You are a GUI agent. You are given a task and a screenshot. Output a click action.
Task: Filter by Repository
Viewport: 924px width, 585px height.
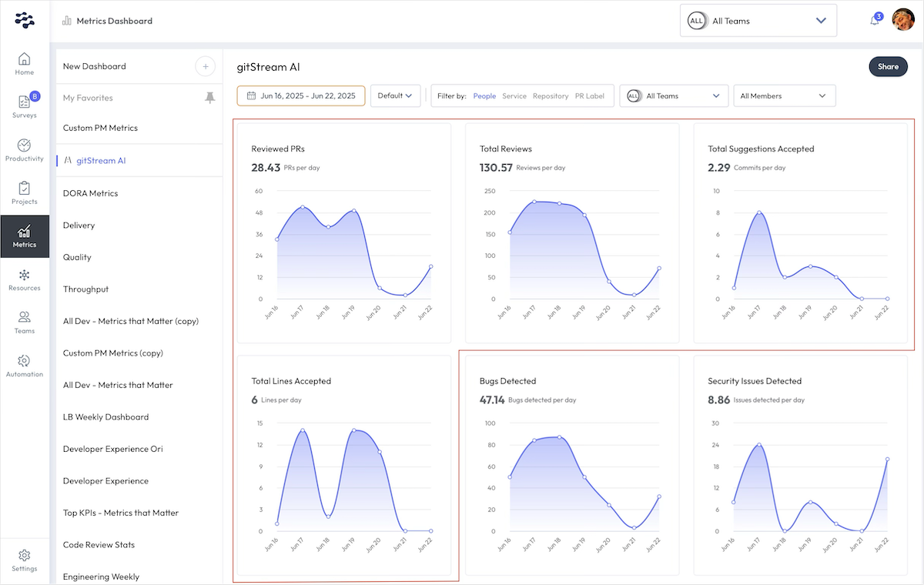click(x=551, y=96)
